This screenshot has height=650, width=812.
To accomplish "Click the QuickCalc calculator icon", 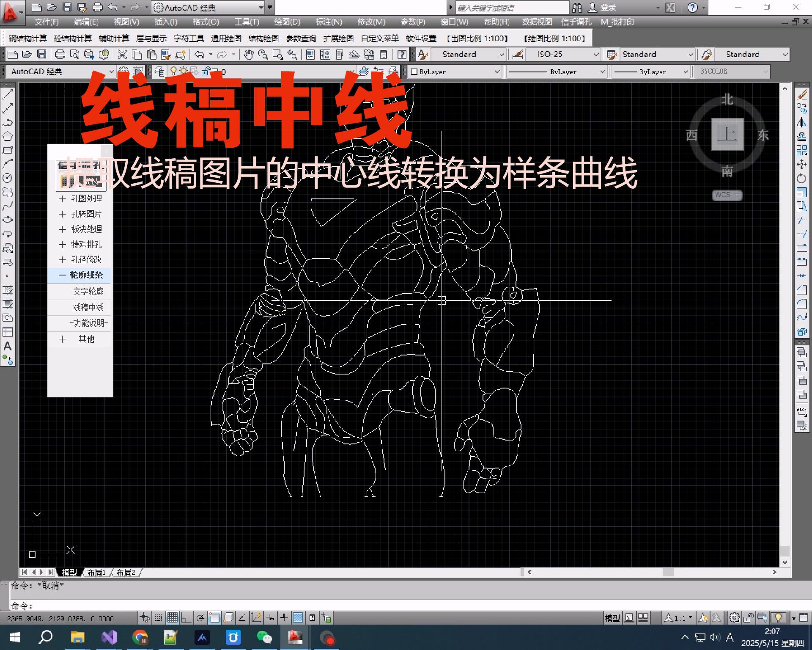I will pos(383,54).
